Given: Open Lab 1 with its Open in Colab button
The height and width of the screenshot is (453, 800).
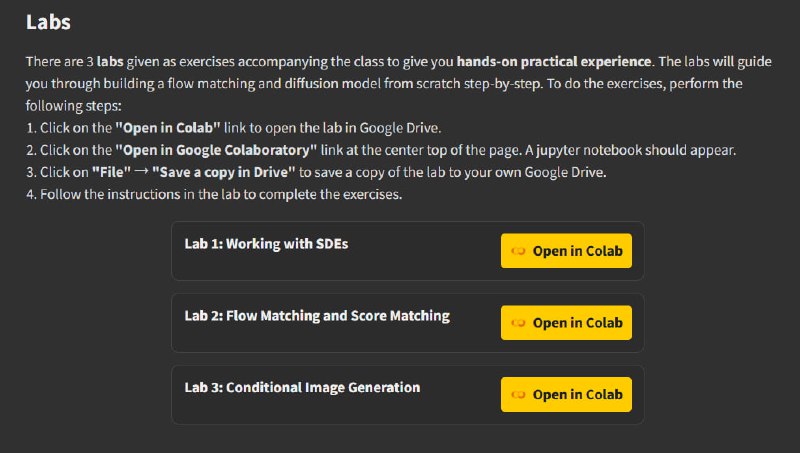Looking at the screenshot, I should tap(566, 251).
